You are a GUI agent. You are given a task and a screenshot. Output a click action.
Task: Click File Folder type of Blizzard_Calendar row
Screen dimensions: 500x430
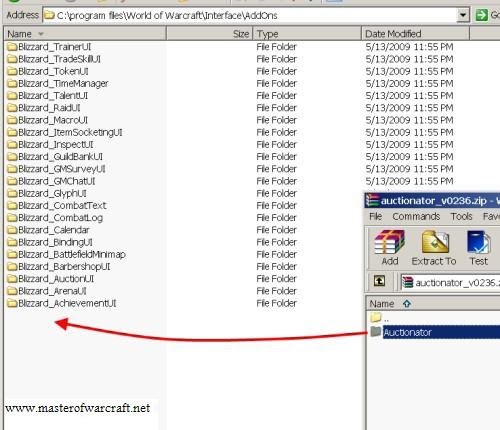pyautogui.click(x=276, y=230)
